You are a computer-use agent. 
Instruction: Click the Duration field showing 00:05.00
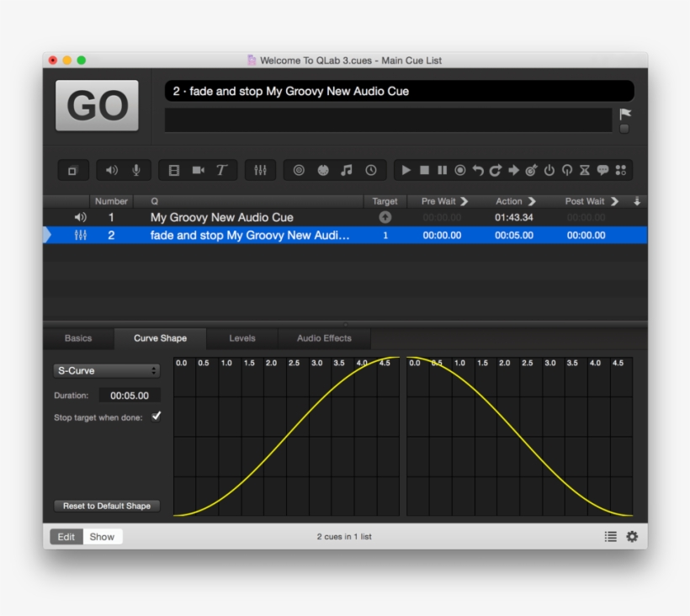click(130, 396)
